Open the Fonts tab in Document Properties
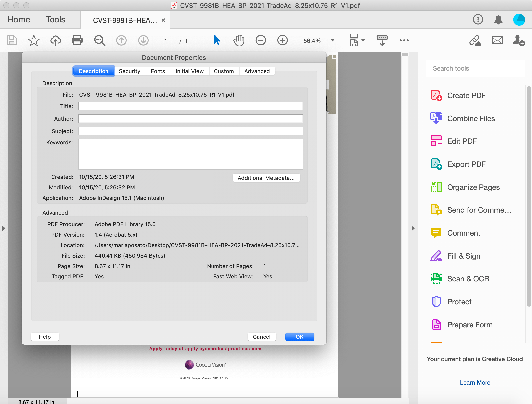The image size is (532, 404). click(x=158, y=71)
